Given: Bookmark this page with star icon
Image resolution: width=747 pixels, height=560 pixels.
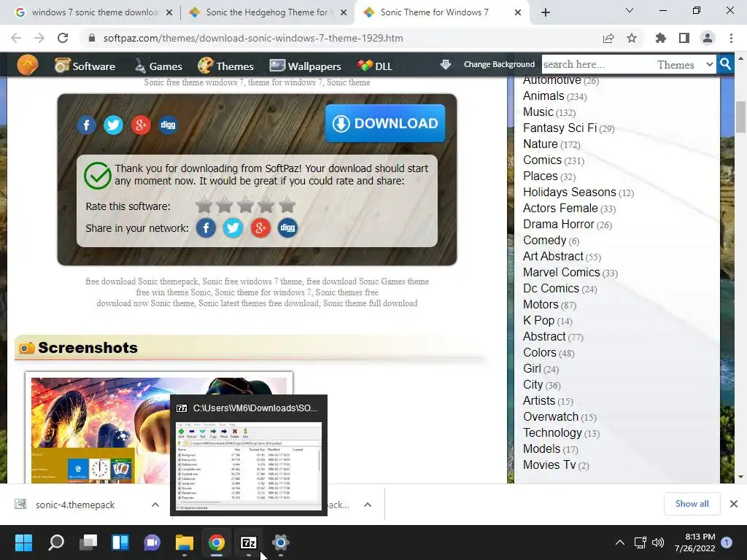Looking at the screenshot, I should (632, 38).
